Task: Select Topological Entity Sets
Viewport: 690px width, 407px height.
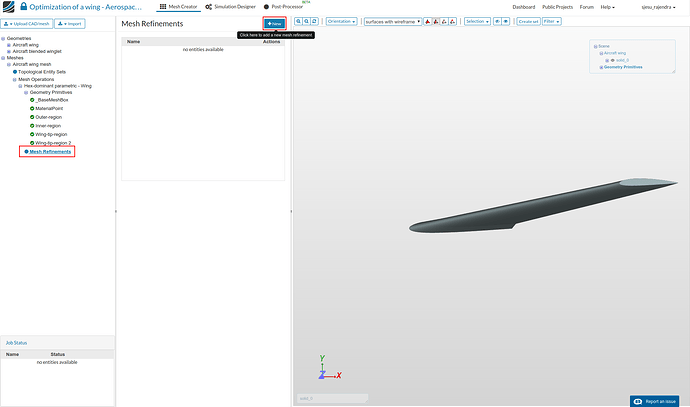Action: 42,72
